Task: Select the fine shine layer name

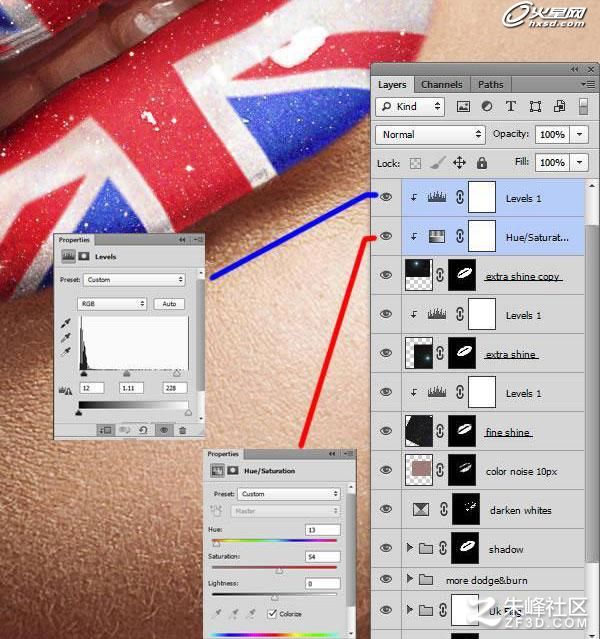Action: tap(508, 432)
